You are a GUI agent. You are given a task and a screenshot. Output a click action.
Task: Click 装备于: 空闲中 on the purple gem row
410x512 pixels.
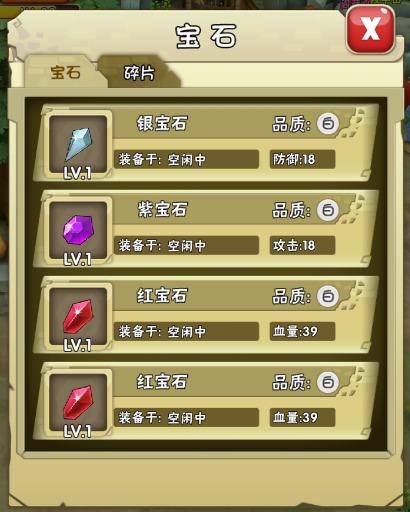tap(186, 245)
